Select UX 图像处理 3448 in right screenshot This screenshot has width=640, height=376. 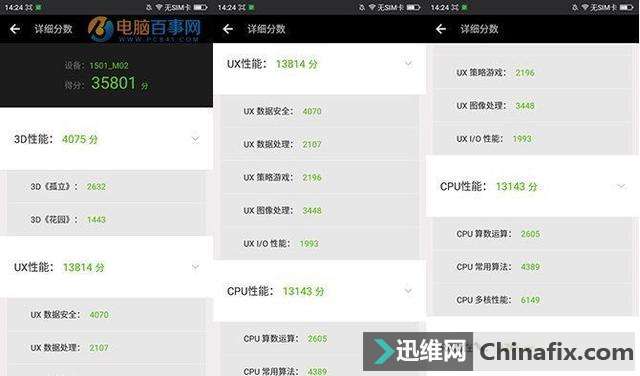tap(533, 106)
